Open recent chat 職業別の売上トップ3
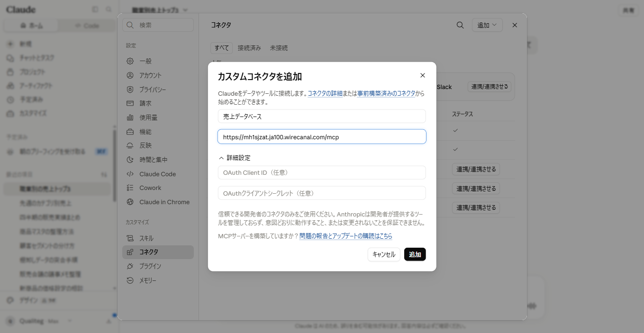This screenshot has height=333, width=644. pos(57,189)
